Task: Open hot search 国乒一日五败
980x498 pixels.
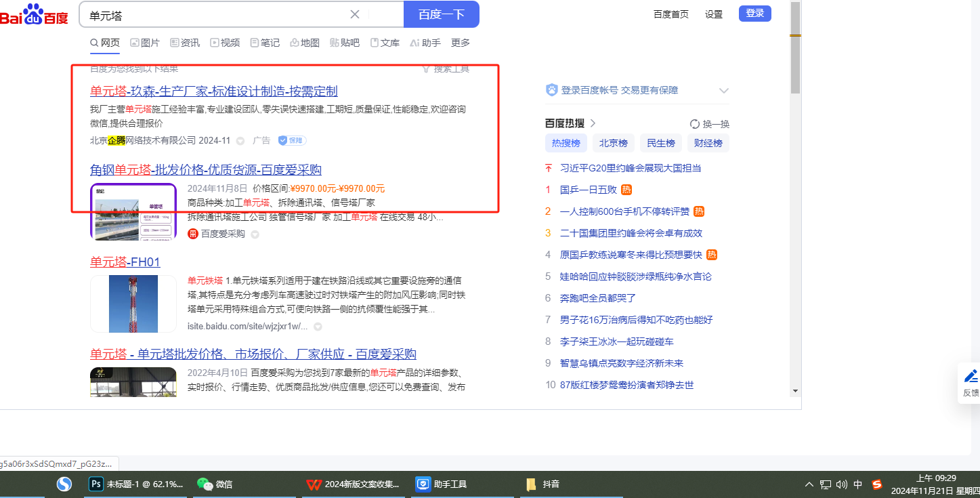Action: [x=589, y=190]
